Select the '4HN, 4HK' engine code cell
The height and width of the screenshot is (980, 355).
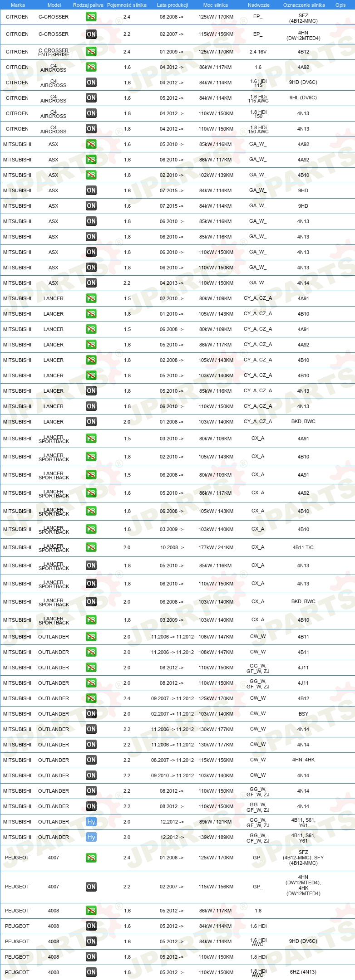303,760
